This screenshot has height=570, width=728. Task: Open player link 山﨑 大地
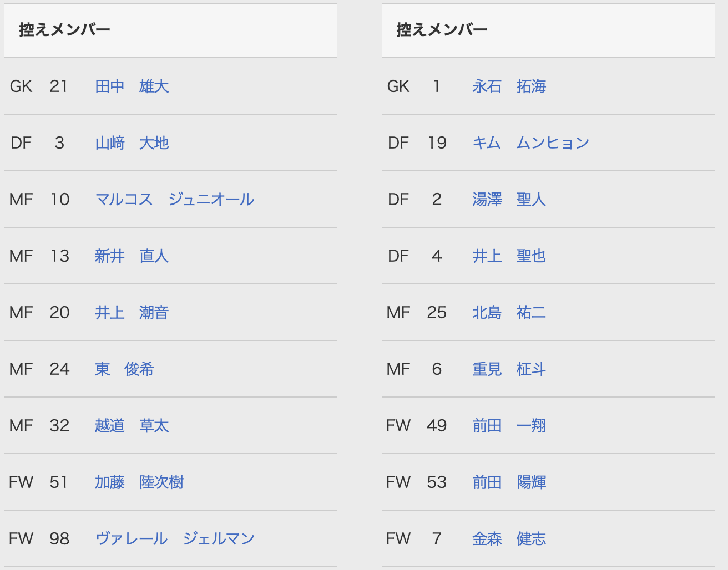[132, 143]
